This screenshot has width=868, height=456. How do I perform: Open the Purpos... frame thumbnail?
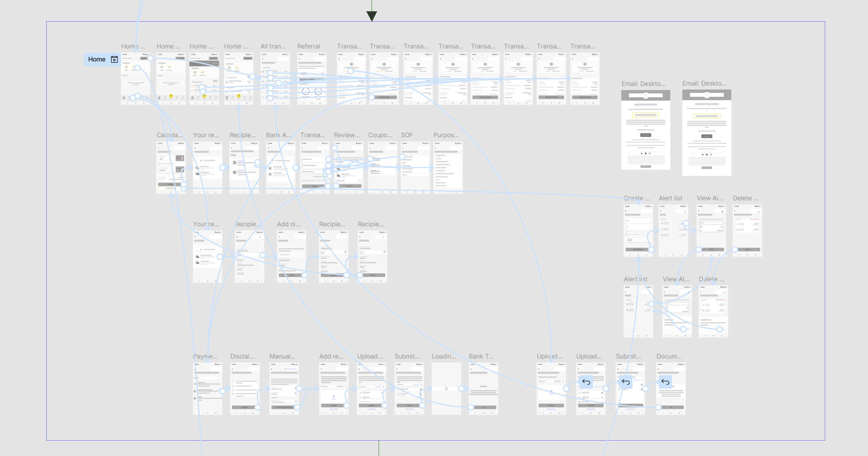point(448,167)
